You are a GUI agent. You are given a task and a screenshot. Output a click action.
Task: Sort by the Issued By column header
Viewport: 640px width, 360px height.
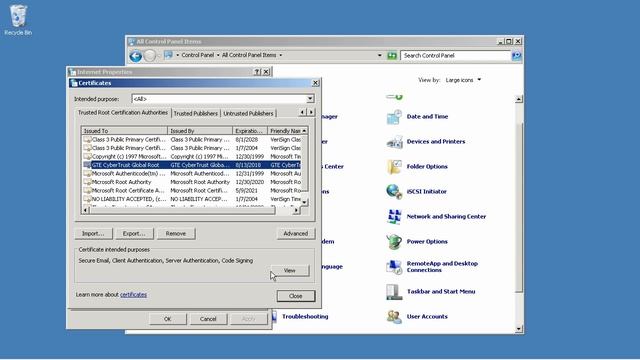coord(200,131)
